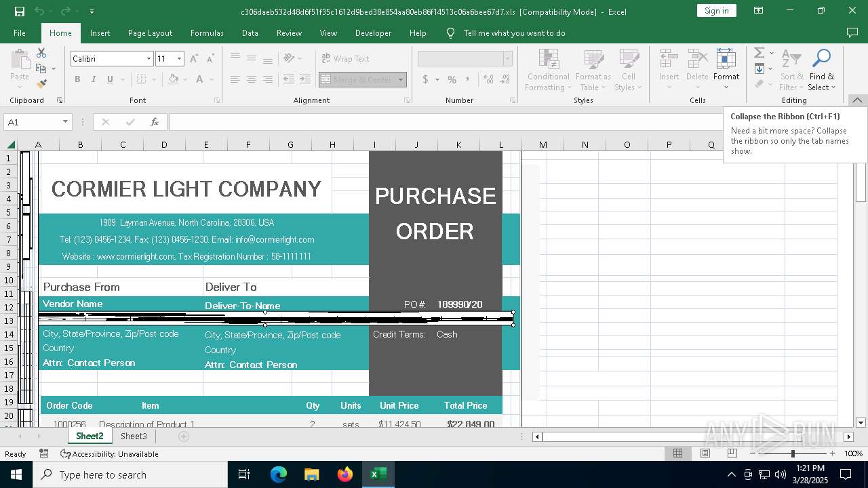868x488 pixels.
Task: Click the macro recording icon in status bar
Action: click(44, 454)
